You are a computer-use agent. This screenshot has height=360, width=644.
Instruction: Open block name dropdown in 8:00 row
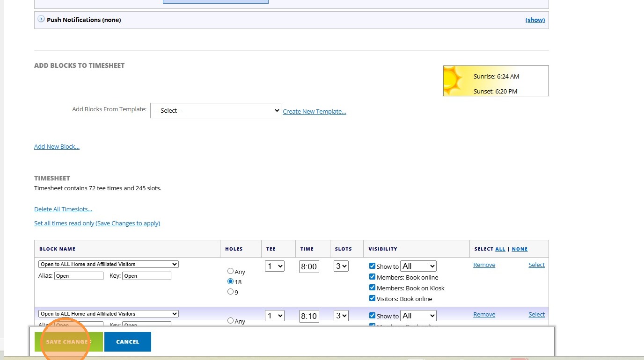tap(109, 264)
